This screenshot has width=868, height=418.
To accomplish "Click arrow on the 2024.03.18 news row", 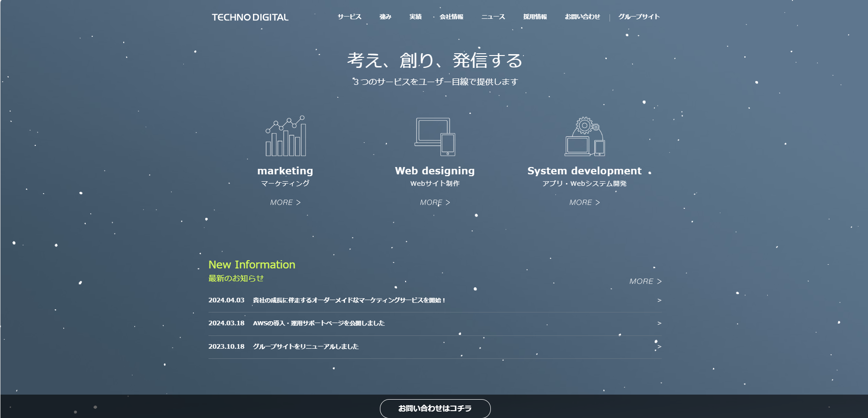I will point(659,323).
